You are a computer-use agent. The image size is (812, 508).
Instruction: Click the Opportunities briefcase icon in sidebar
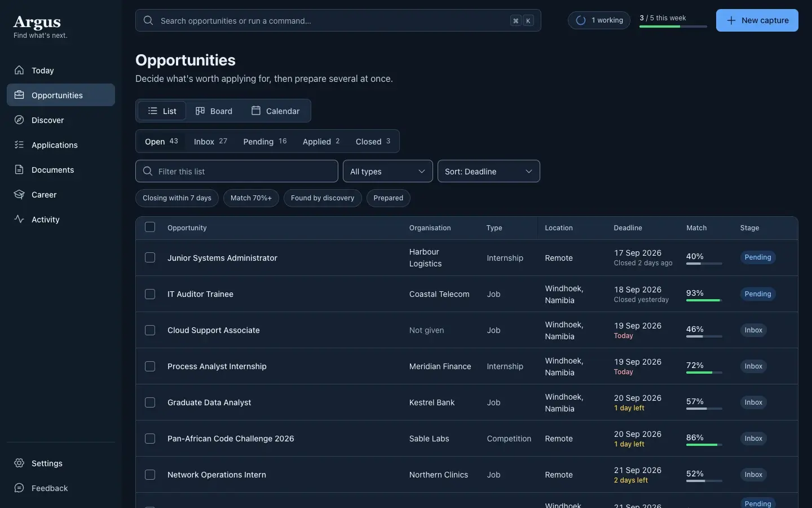pyautogui.click(x=19, y=95)
